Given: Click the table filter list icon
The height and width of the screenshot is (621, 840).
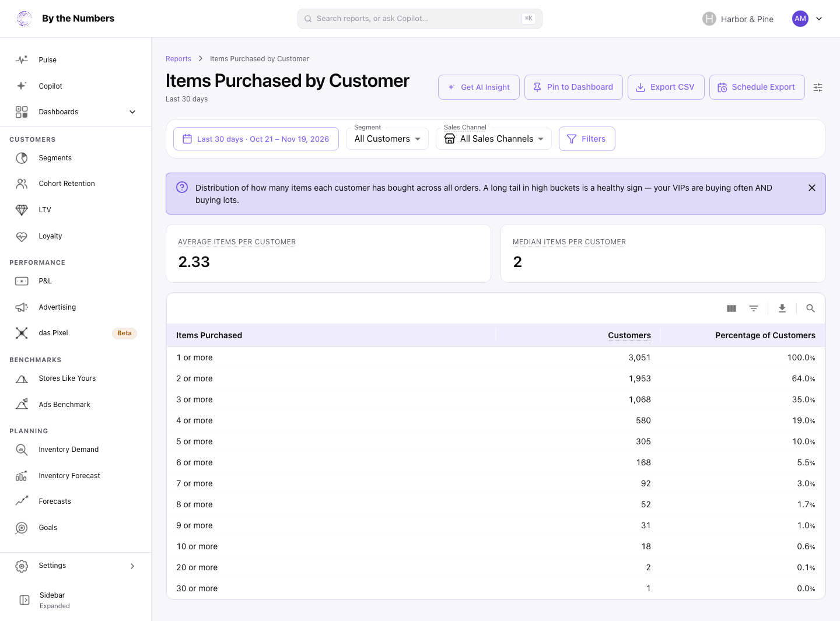Looking at the screenshot, I should click(x=754, y=308).
